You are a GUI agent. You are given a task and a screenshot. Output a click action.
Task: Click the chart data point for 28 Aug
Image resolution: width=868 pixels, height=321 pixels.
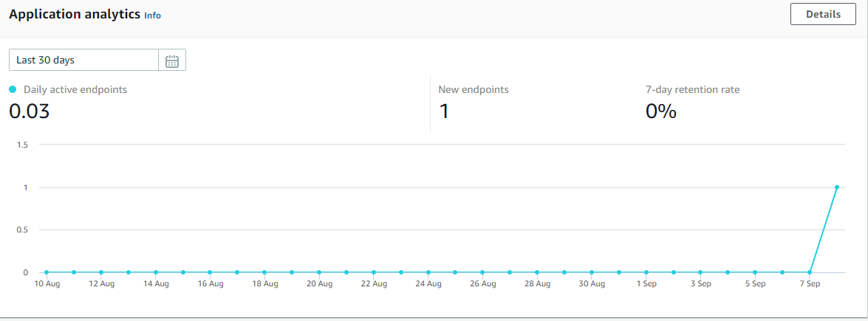click(537, 272)
